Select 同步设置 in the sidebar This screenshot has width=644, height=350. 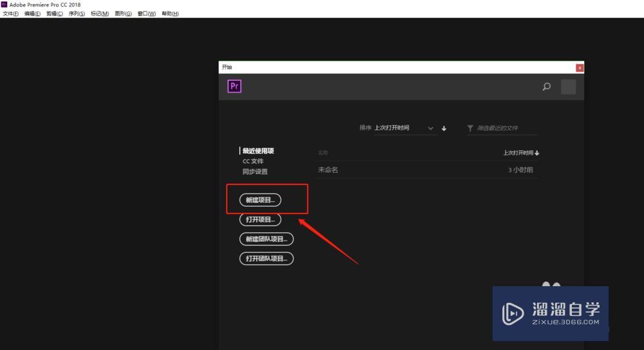255,171
